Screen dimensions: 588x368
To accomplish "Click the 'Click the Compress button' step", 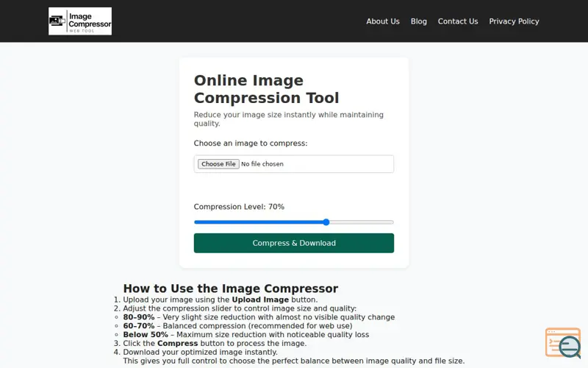I will [215, 343].
